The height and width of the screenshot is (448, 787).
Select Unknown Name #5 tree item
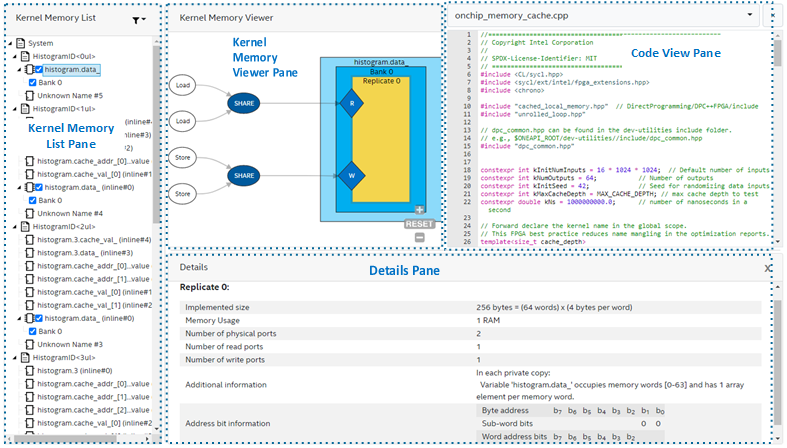[69, 96]
